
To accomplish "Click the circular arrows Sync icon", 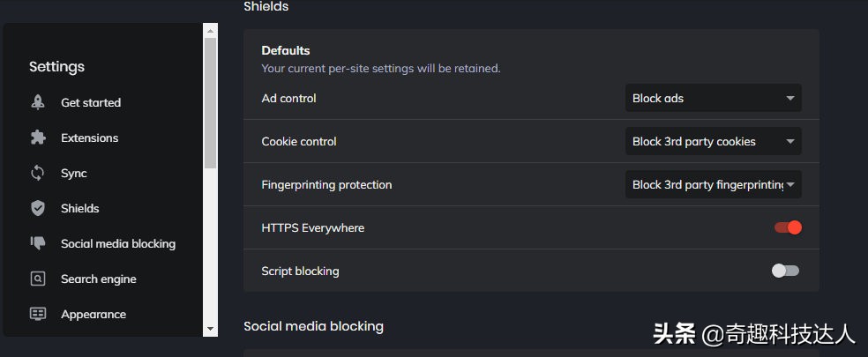I will pos(38,173).
